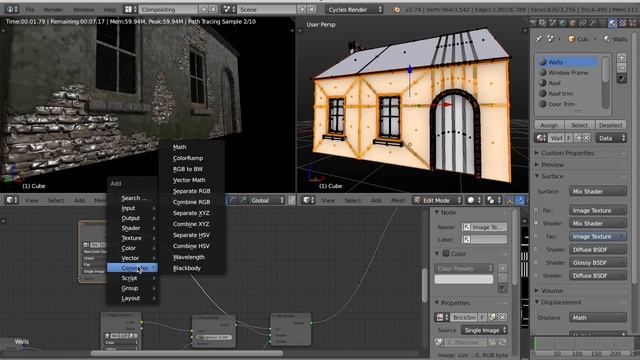Collapse the Shader socket beside Mix Shader
The image size is (640, 360).
pos(536,223)
